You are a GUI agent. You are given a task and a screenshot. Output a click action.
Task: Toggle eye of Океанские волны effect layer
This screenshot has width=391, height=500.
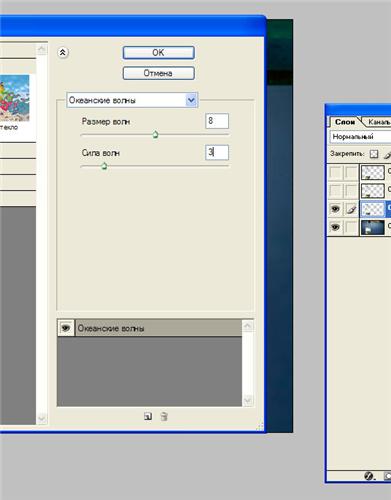tap(66, 327)
